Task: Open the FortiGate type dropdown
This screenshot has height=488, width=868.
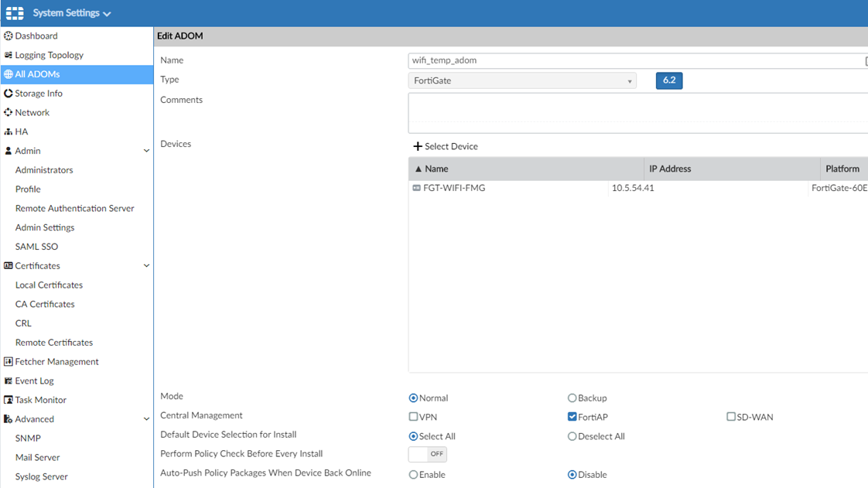Action: pyautogui.click(x=522, y=80)
